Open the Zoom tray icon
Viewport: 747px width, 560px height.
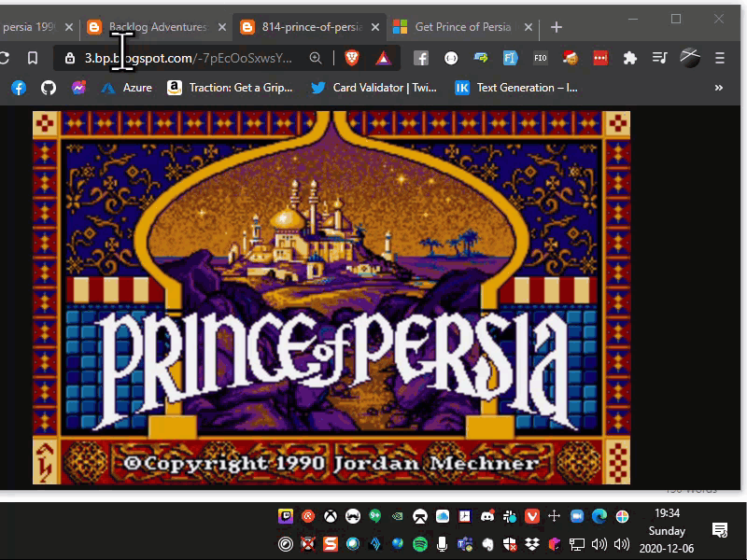(x=577, y=516)
